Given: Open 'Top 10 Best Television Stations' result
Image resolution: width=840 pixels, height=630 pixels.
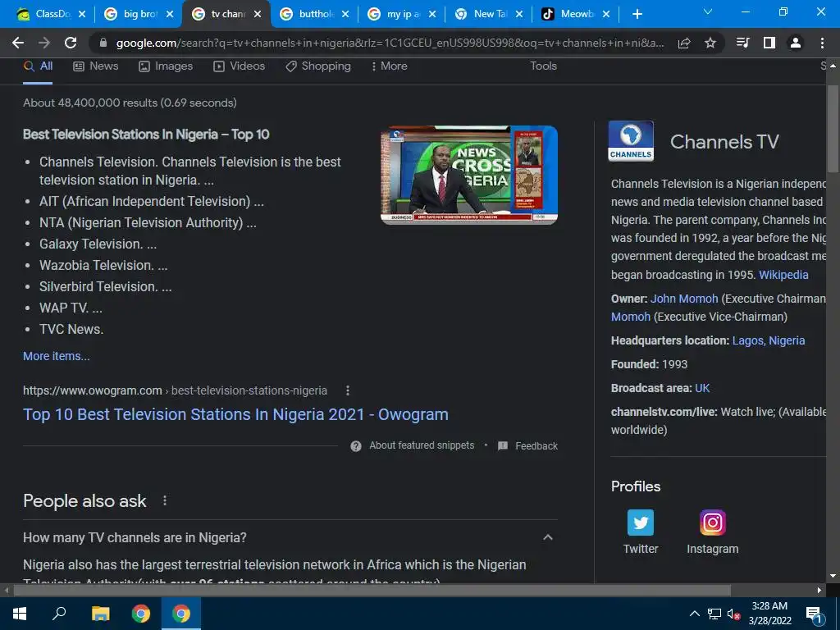Looking at the screenshot, I should coord(235,414).
